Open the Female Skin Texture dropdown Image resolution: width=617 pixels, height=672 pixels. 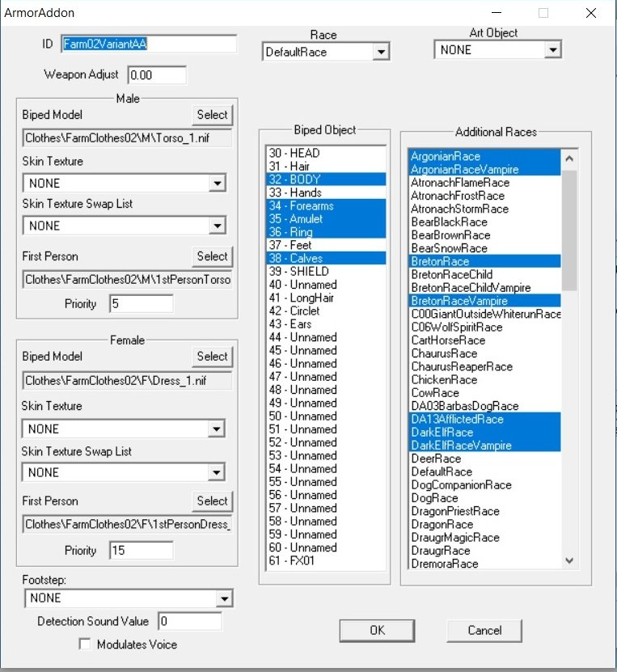pos(124,429)
